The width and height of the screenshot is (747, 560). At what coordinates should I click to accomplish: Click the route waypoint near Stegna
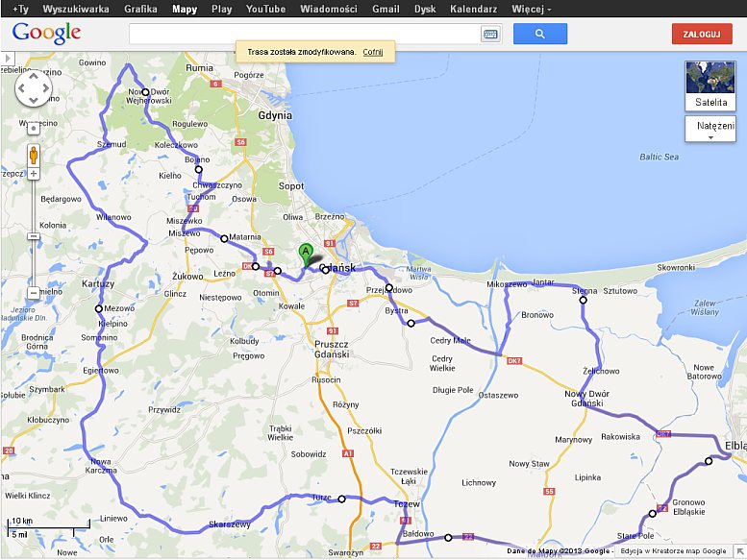[x=583, y=300]
